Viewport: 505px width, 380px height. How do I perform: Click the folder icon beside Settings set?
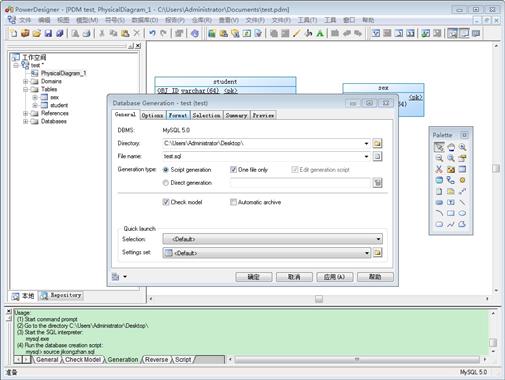(x=377, y=253)
